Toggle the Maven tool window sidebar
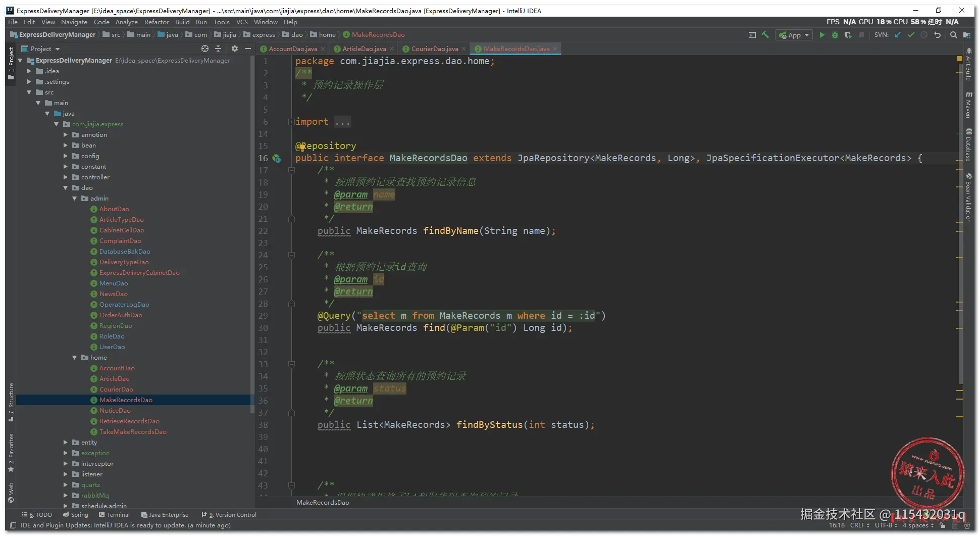This screenshot has height=536, width=980. (x=968, y=105)
